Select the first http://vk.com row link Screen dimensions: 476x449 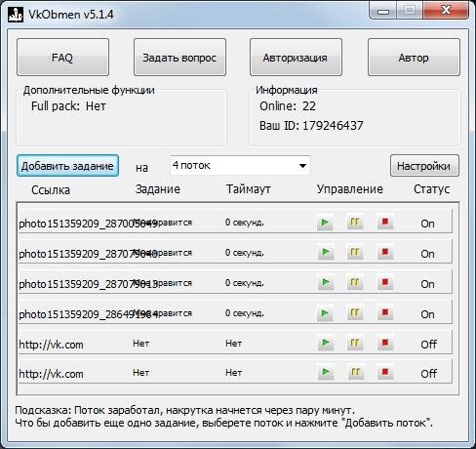click(51, 345)
